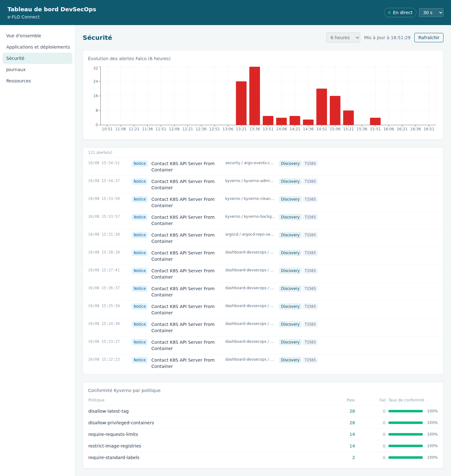The height and width of the screenshot is (476, 451).
Task: Click the disallow-latest-tag compliance progress bar
Action: [406, 411]
